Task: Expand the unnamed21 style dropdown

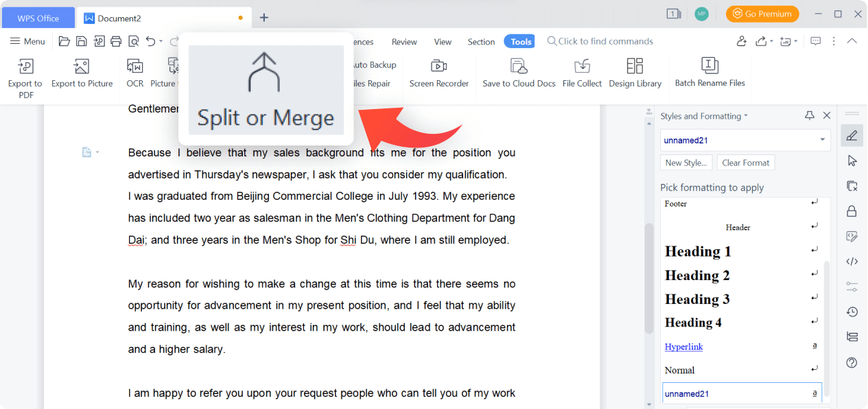Action: [x=822, y=140]
